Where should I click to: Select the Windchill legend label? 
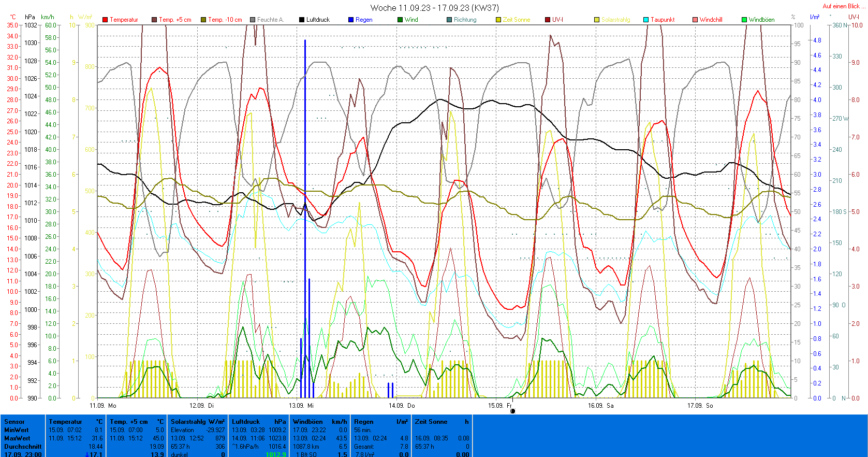711,20
